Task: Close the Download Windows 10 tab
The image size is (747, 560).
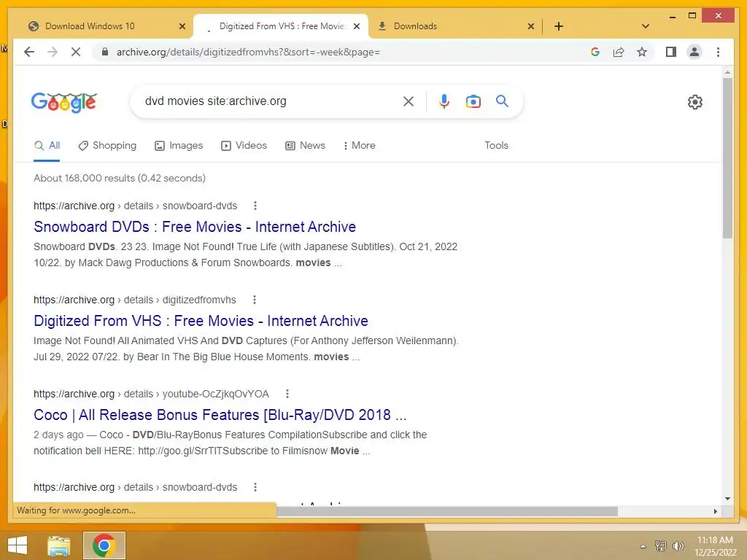Action: click(x=182, y=26)
